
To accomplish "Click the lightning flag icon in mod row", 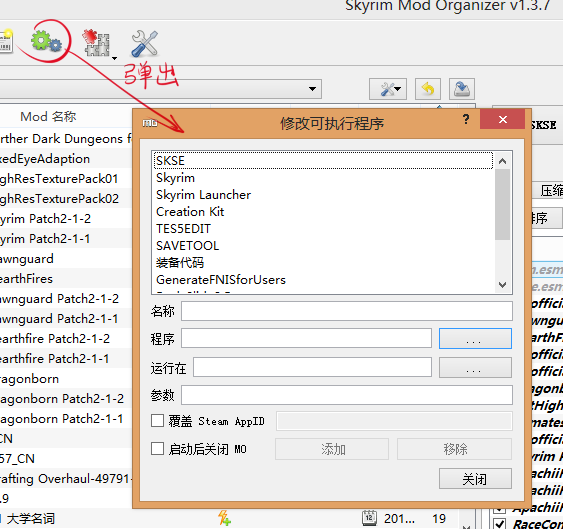I will [x=224, y=518].
